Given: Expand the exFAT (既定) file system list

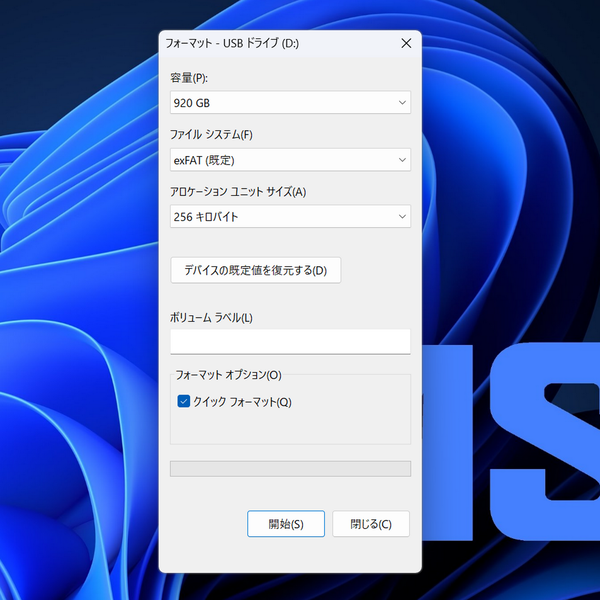Looking at the screenshot, I should [x=280, y=160].
